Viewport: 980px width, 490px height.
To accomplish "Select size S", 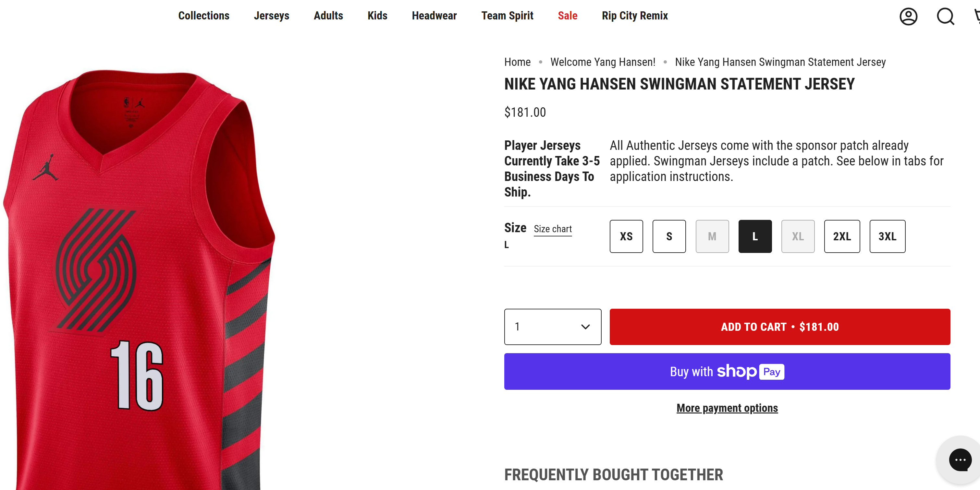I will 669,236.
